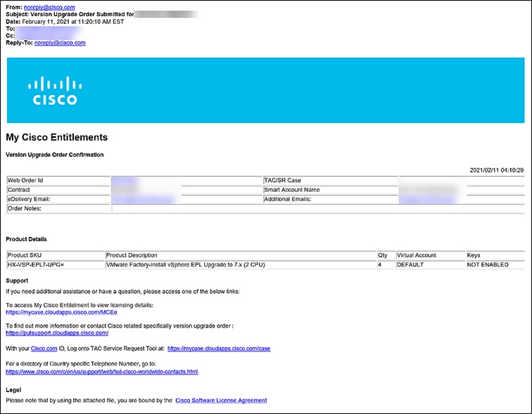
Task: Click the Cisco.com ID link
Action: click(x=44, y=349)
